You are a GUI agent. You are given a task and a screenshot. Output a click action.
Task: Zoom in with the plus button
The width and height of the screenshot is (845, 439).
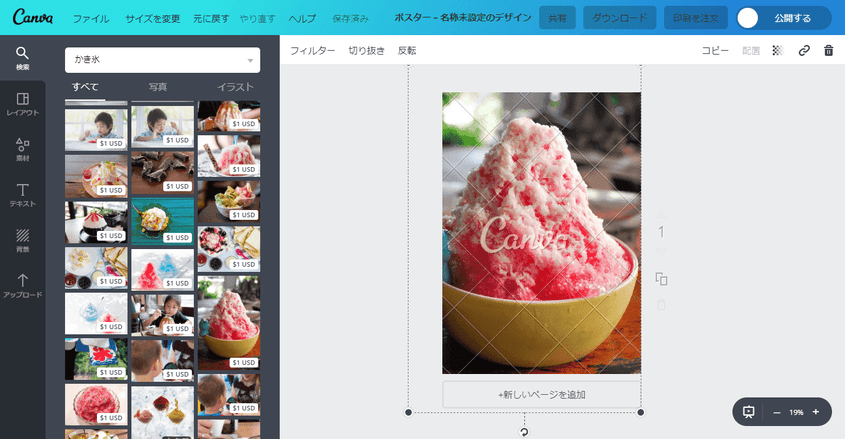pyautogui.click(x=816, y=412)
